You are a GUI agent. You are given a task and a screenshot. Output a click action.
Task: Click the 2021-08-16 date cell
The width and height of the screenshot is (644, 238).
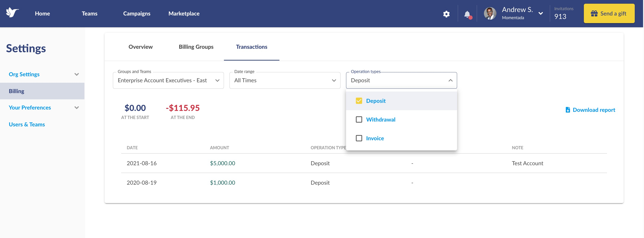click(x=142, y=163)
